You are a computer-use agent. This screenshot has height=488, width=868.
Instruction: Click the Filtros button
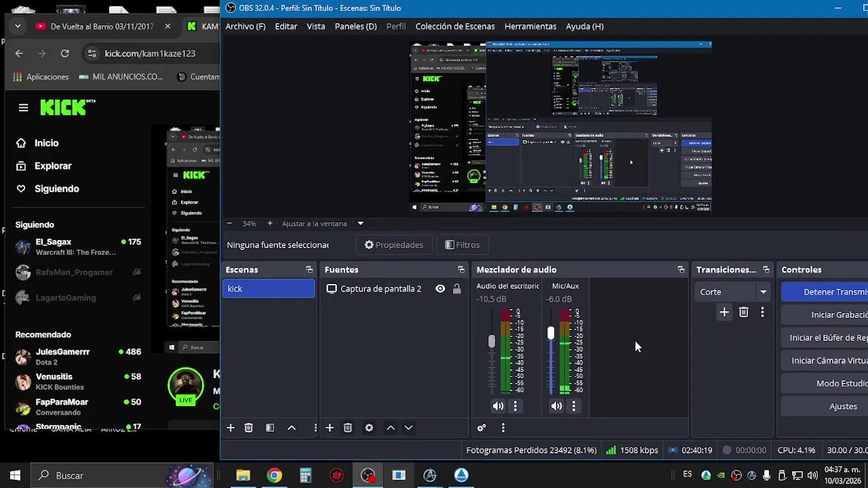point(462,245)
